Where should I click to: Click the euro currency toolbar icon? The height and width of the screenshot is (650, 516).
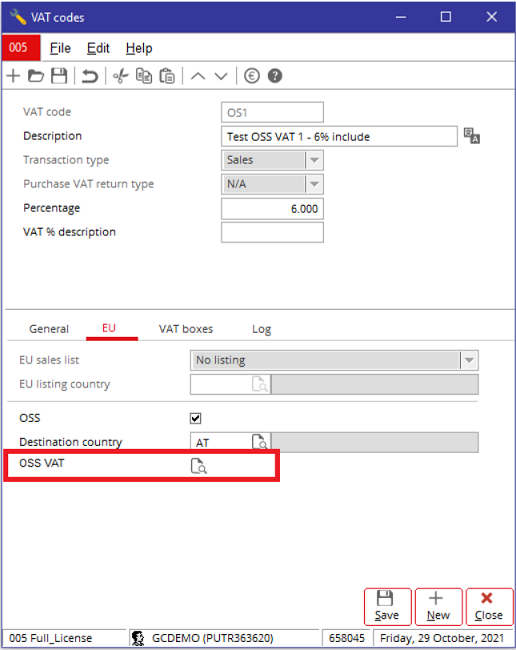click(252, 76)
